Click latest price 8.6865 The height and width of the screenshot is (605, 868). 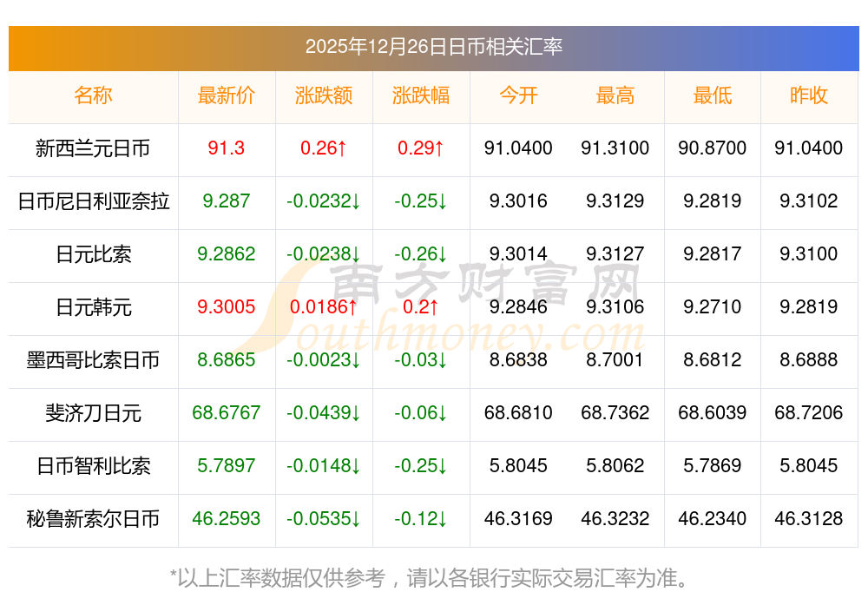click(226, 360)
